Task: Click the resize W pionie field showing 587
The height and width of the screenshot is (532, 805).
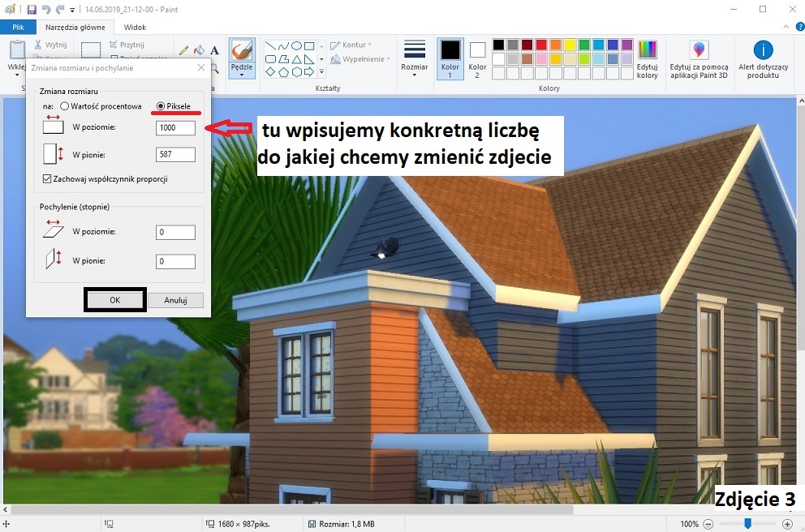Action: 175,154
